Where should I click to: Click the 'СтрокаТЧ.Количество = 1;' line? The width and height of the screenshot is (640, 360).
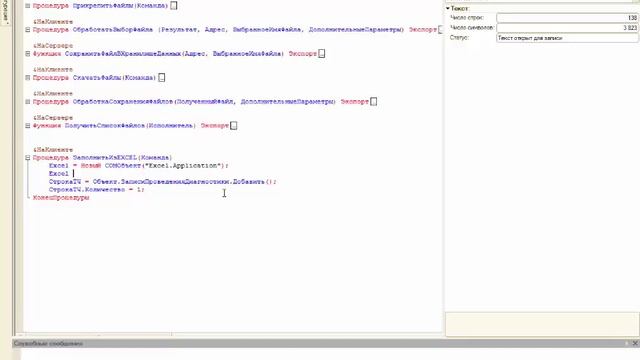(x=96, y=190)
